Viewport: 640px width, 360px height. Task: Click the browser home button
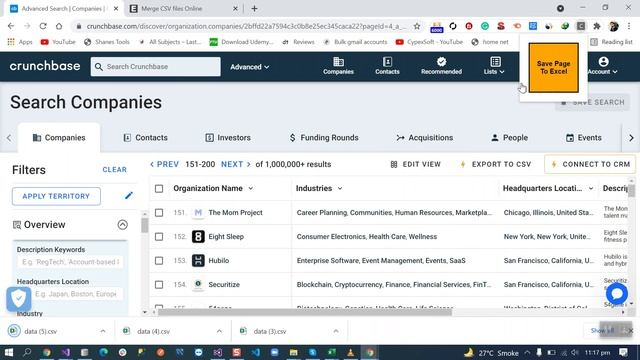click(59, 26)
